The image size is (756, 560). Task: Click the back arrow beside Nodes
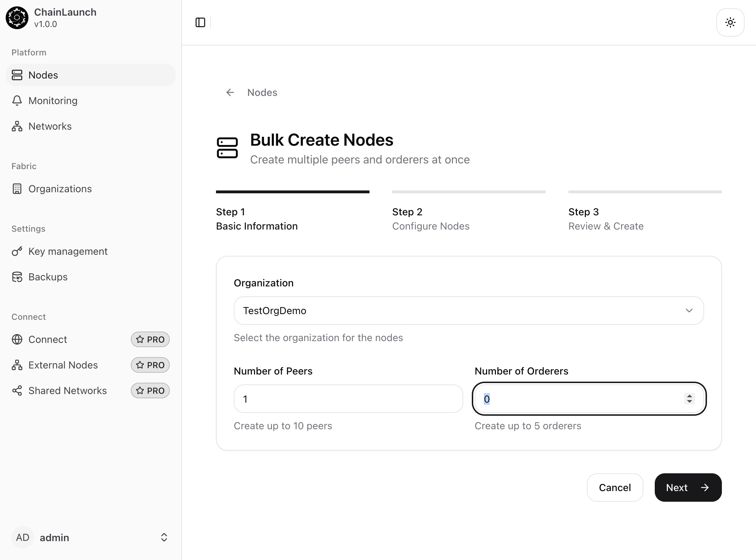230,93
